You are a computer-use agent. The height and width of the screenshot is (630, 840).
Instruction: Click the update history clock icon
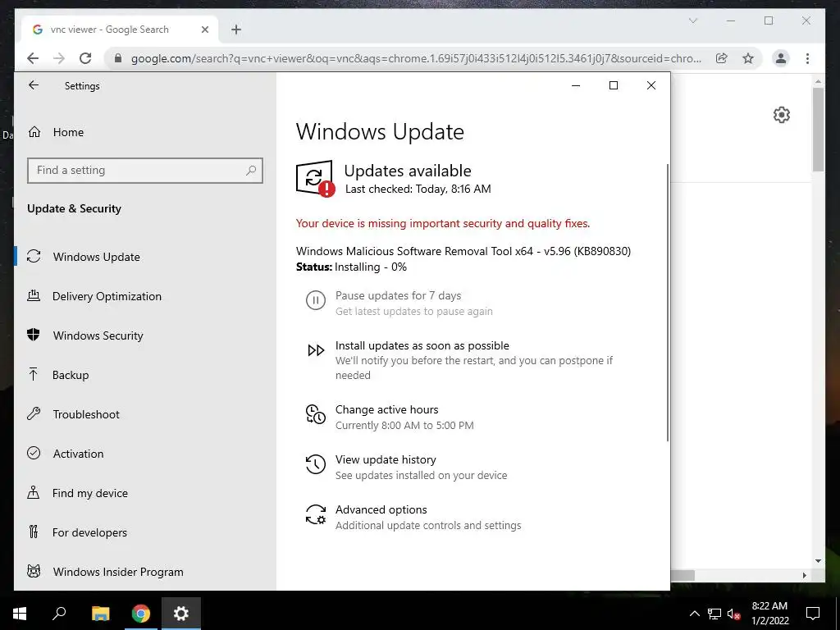(316, 464)
